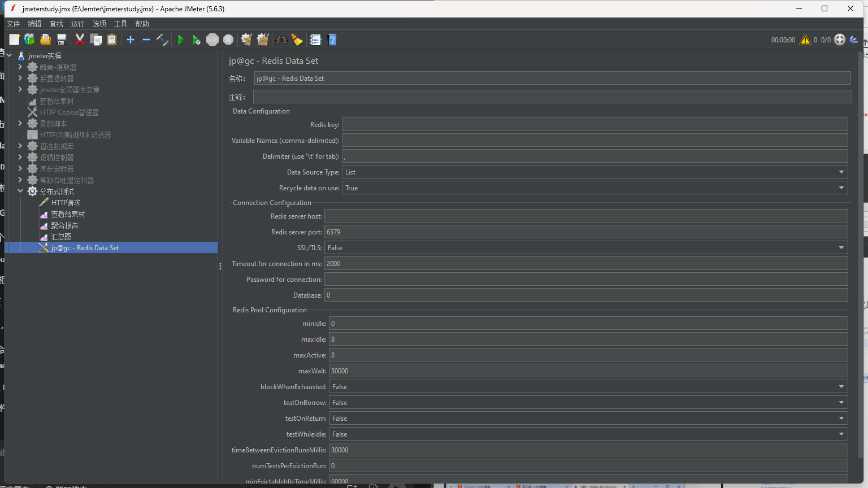
Task: Open Data Source Type dropdown
Action: (x=595, y=172)
